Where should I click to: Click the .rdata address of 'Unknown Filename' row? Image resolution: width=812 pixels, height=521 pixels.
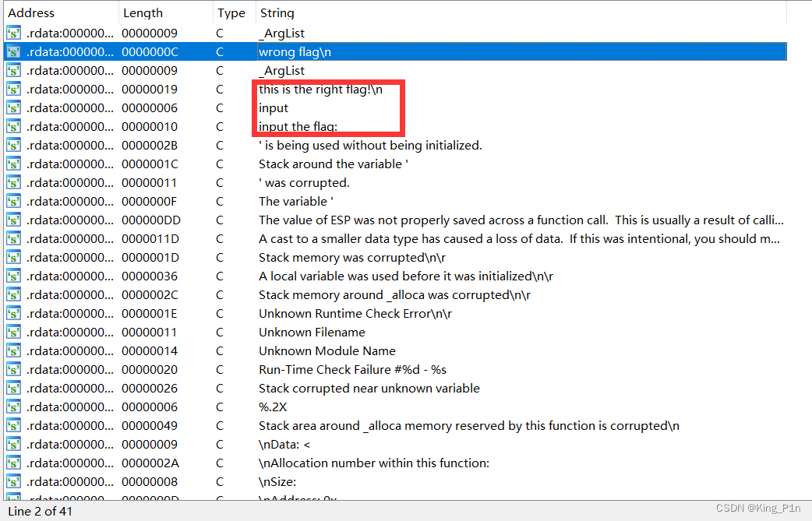[69, 333]
